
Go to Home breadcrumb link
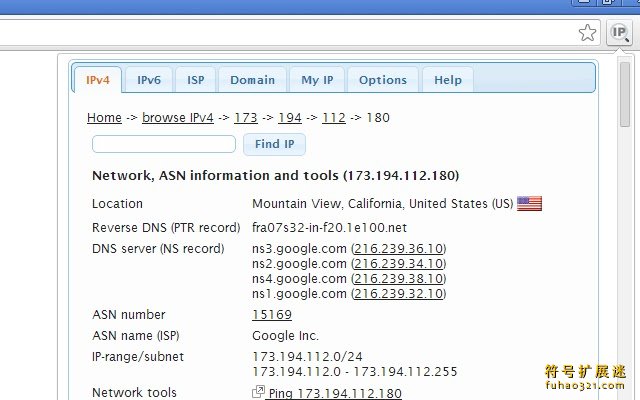point(104,118)
